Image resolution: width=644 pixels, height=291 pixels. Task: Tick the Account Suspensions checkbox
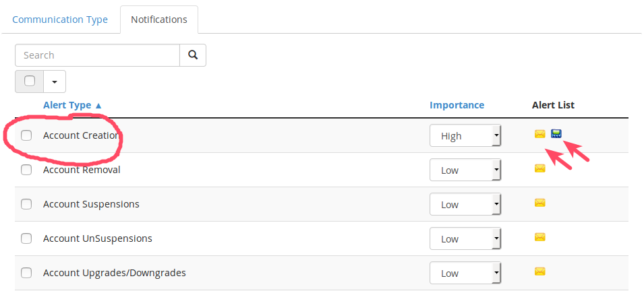tap(26, 204)
